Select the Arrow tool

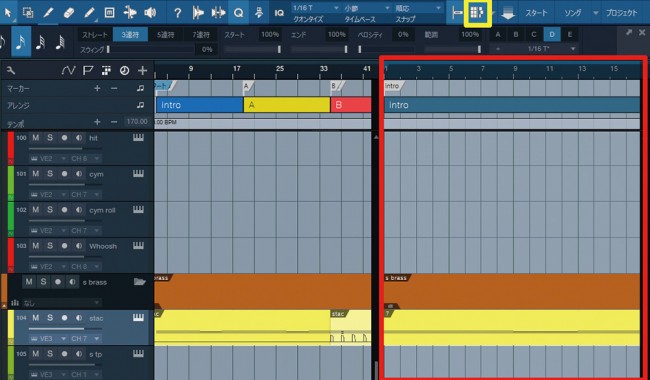pyautogui.click(x=8, y=12)
